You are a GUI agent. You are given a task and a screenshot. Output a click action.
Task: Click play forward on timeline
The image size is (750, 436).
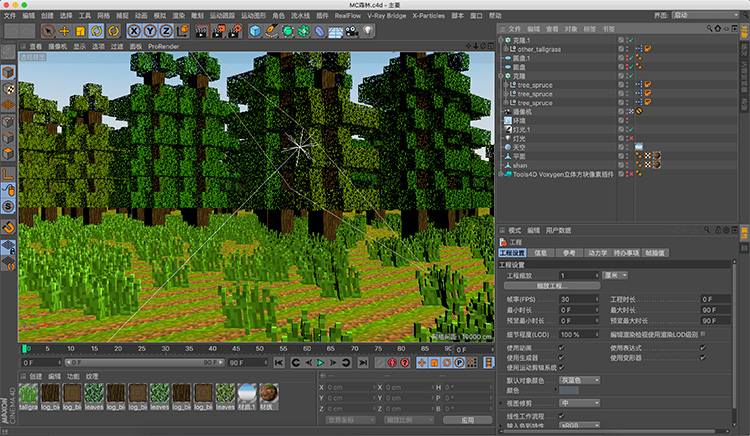[321, 363]
